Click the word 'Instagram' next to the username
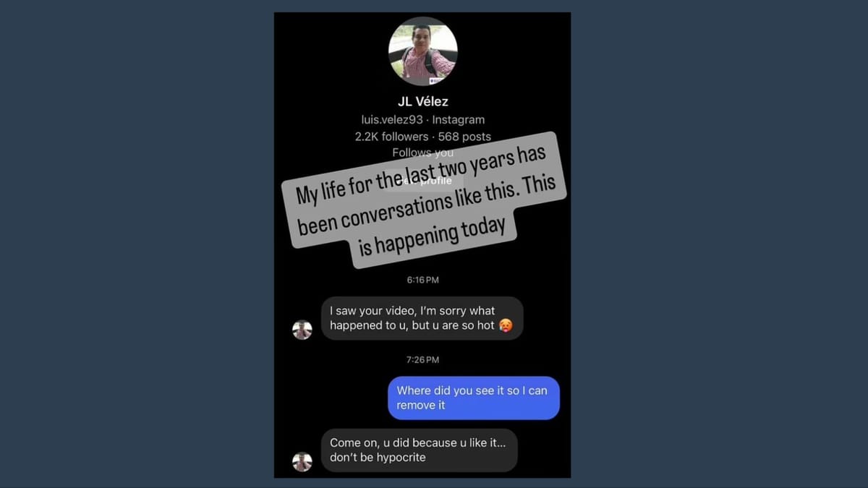868x488 pixels. pyautogui.click(x=459, y=120)
